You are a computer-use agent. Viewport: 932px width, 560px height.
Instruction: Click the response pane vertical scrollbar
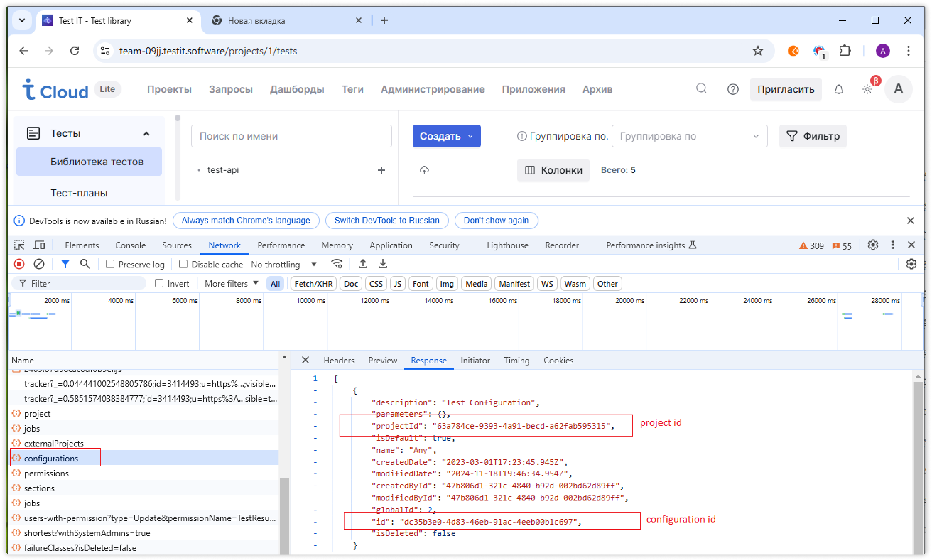[x=918, y=468]
